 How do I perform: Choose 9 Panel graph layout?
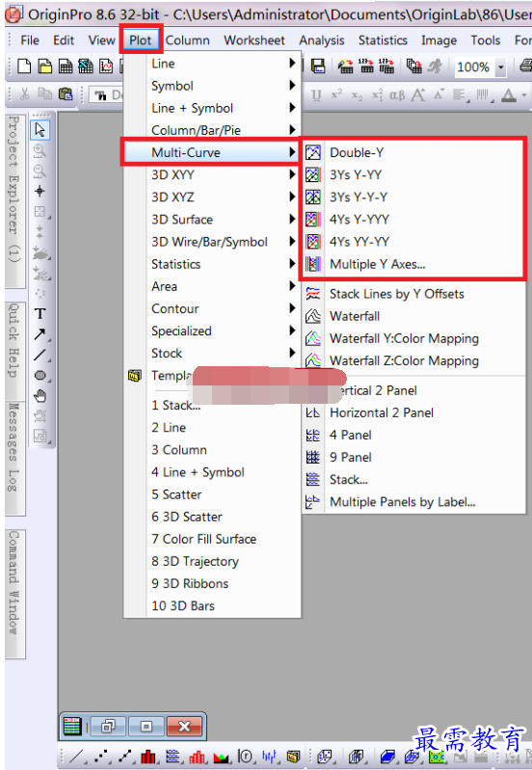click(x=413, y=457)
